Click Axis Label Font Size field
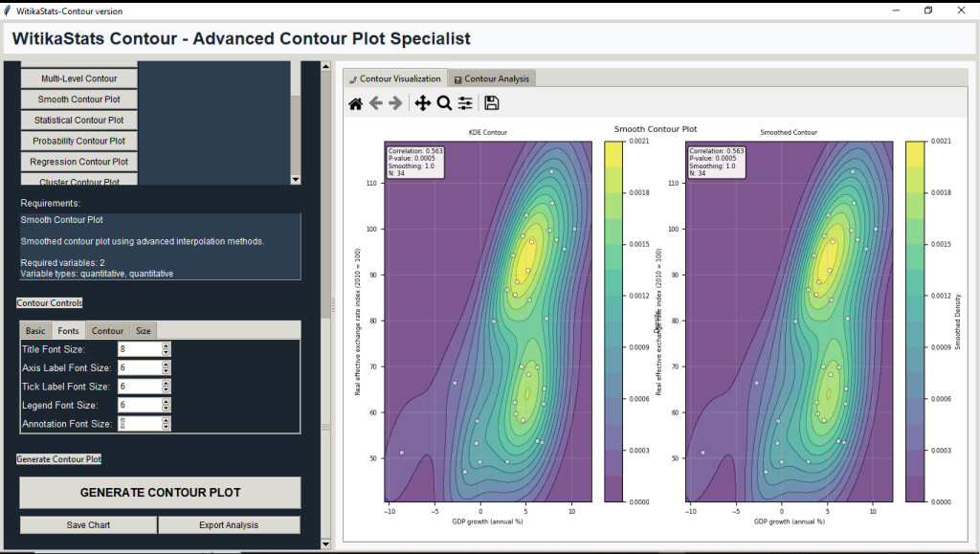Viewport: 980px width, 554px height. 140,367
